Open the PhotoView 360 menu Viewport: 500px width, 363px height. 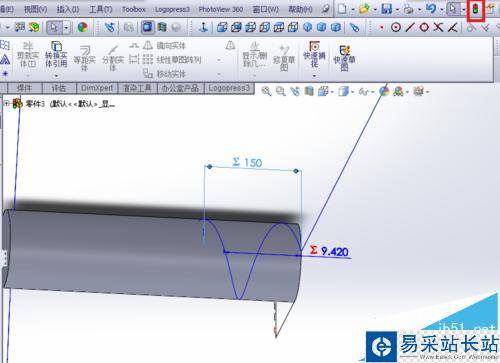point(221,9)
